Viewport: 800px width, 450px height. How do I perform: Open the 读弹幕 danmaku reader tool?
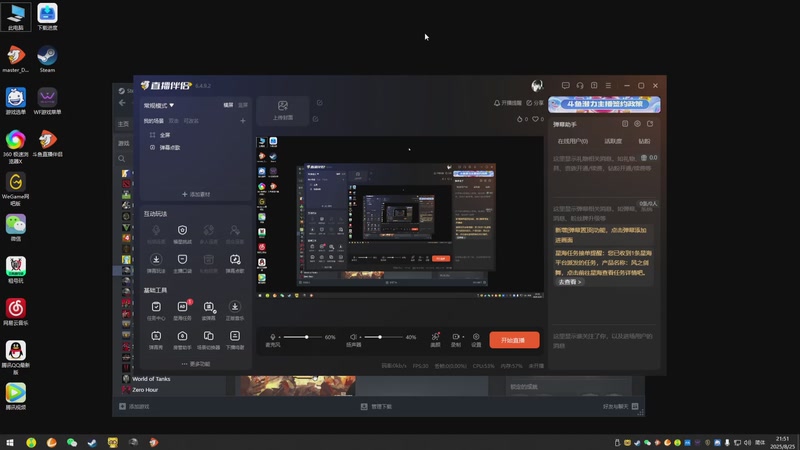point(209,310)
